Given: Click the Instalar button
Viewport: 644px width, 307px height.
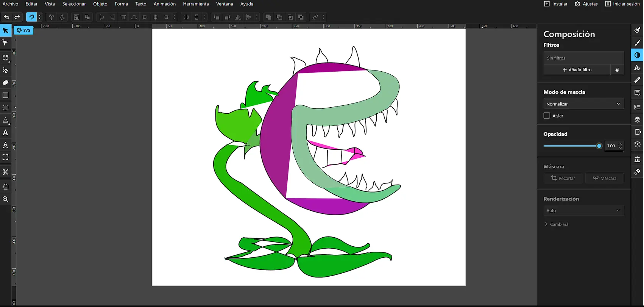Looking at the screenshot, I should [x=556, y=4].
